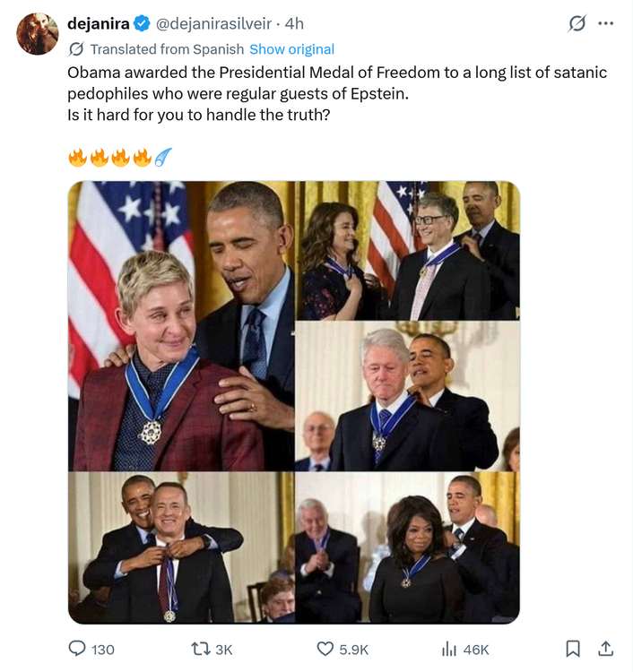Click the share upload arrow icon

coord(605,649)
